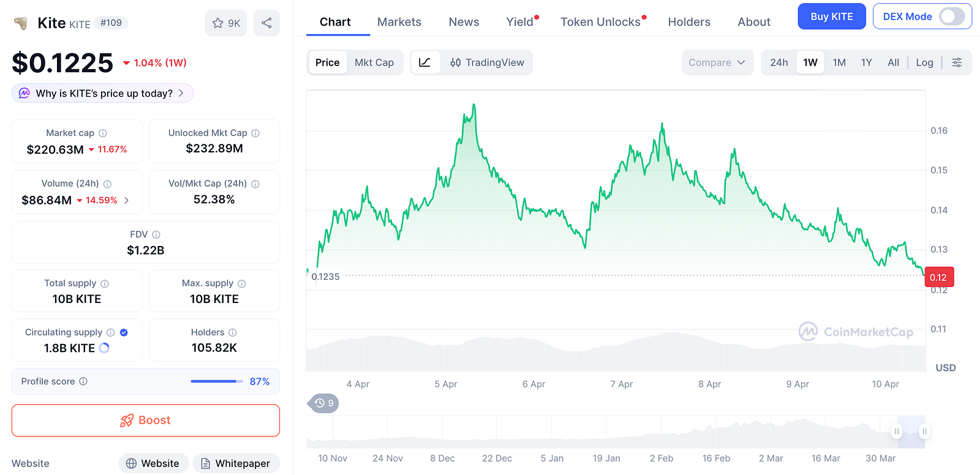The image size is (980, 475).
Task: Click the right handle of timeline range slider
Action: pos(924,432)
